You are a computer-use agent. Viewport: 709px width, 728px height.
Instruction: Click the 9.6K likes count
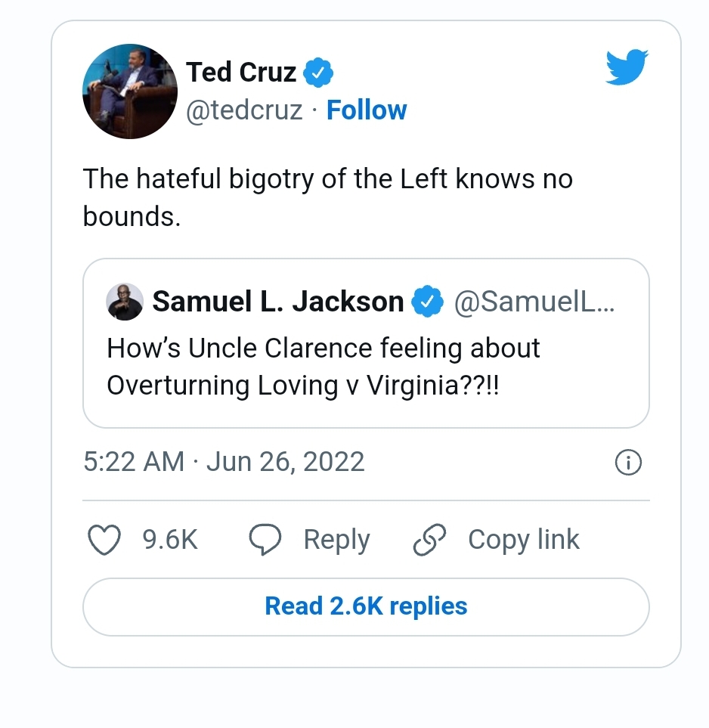pyautogui.click(x=170, y=540)
